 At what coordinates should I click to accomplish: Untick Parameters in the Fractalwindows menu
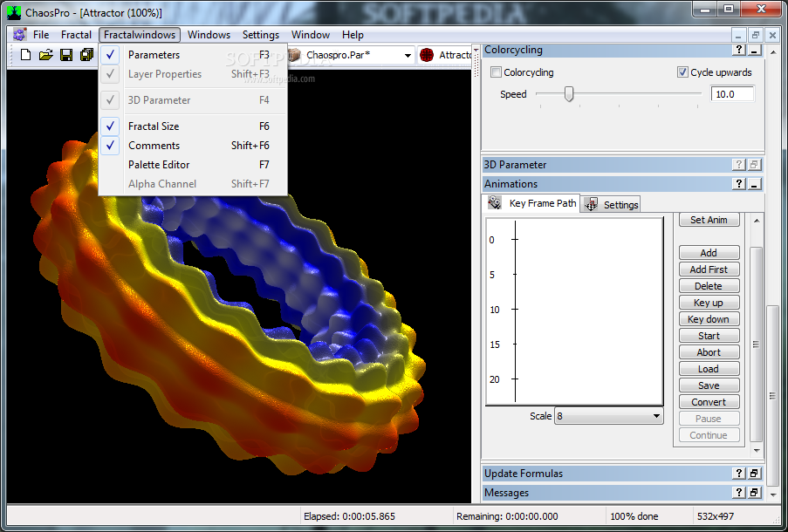click(193, 55)
